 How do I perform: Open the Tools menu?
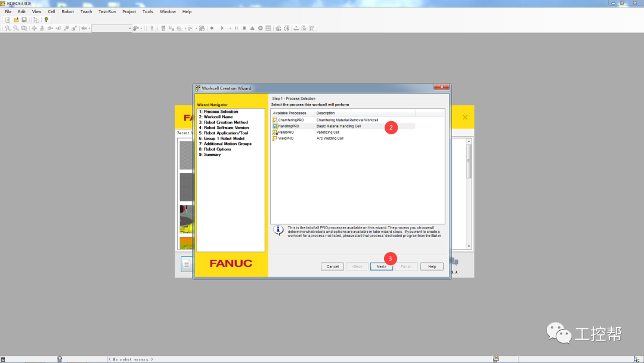click(x=148, y=11)
